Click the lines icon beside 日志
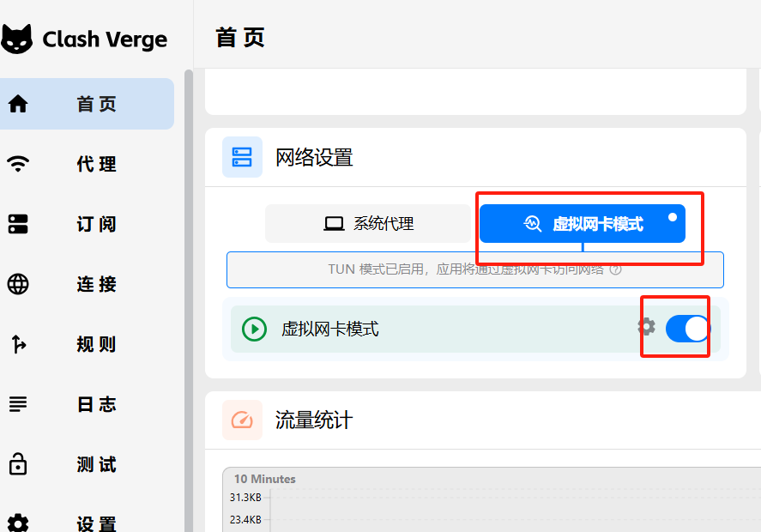 [x=18, y=404]
